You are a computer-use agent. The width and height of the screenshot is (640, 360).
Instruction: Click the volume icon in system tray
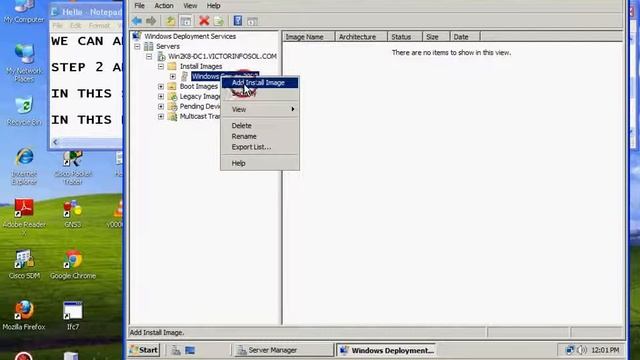[582, 350]
